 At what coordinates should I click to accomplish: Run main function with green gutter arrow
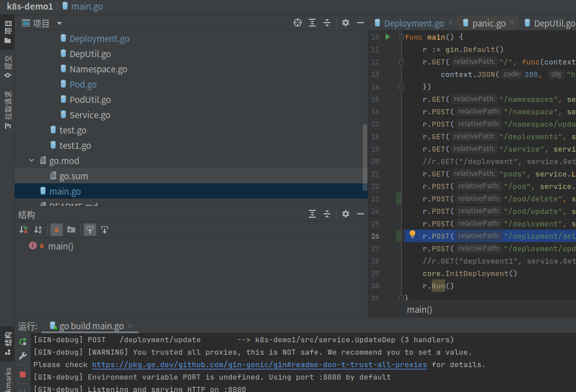pos(388,37)
